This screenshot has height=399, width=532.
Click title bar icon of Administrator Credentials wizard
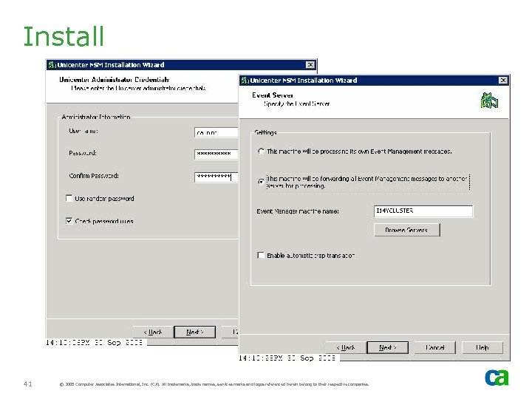pyautogui.click(x=52, y=65)
